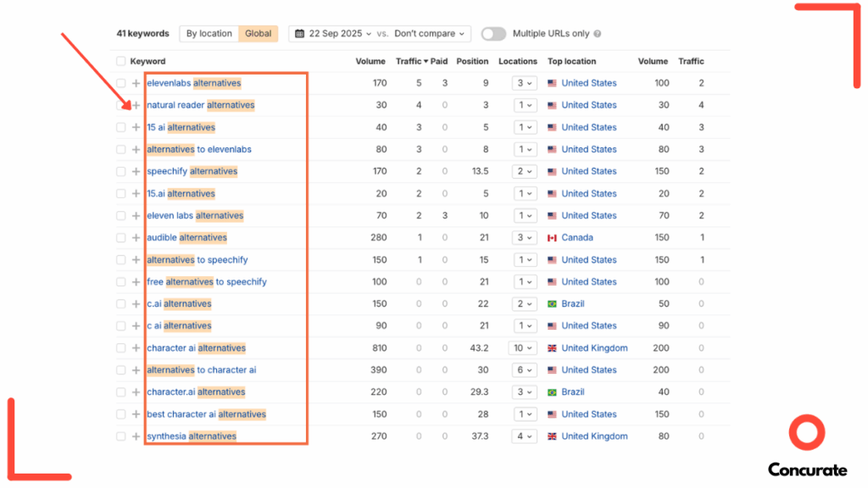Sort by the Traffic column header
This screenshot has width=868, height=488.
[411, 61]
